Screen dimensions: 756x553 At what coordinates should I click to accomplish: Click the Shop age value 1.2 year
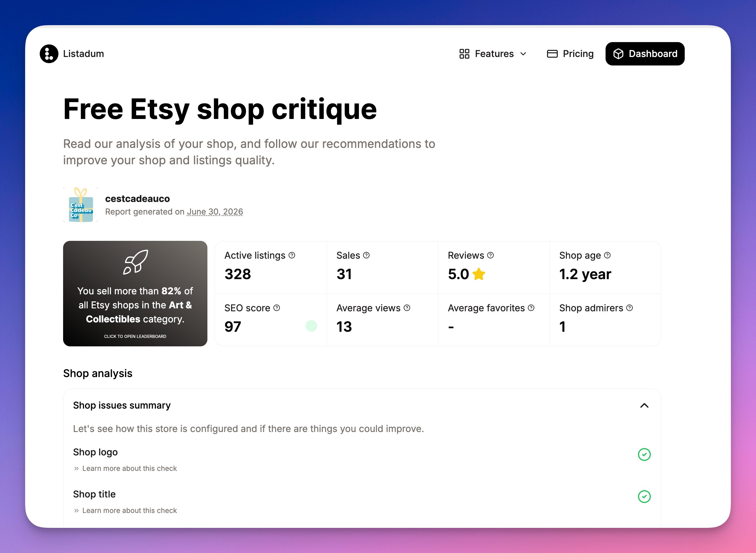(x=585, y=274)
